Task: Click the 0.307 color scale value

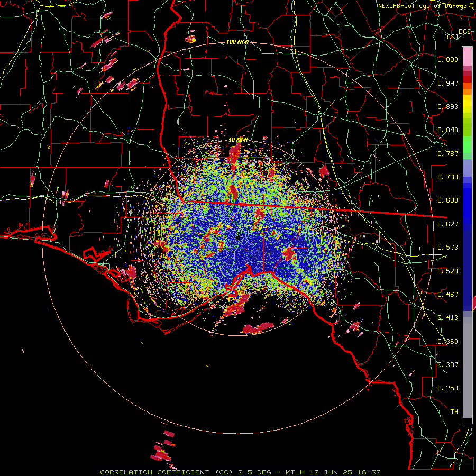Action: click(448, 365)
